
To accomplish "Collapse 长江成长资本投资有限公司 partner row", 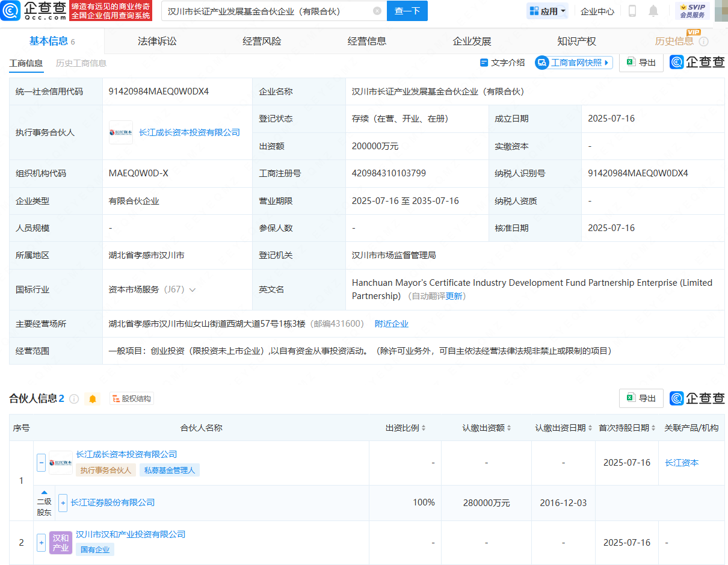I will click(x=41, y=463).
